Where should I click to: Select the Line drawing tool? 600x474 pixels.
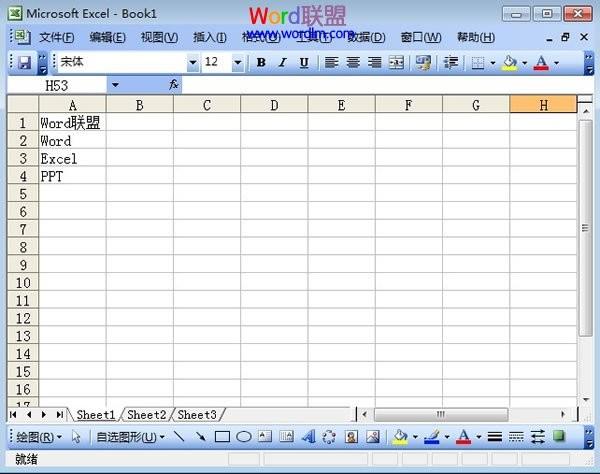[x=179, y=437]
